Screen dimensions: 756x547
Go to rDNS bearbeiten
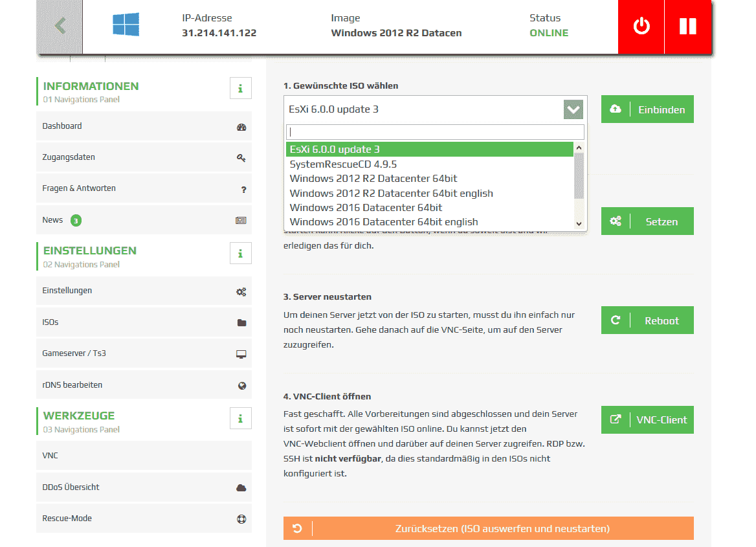pos(144,385)
